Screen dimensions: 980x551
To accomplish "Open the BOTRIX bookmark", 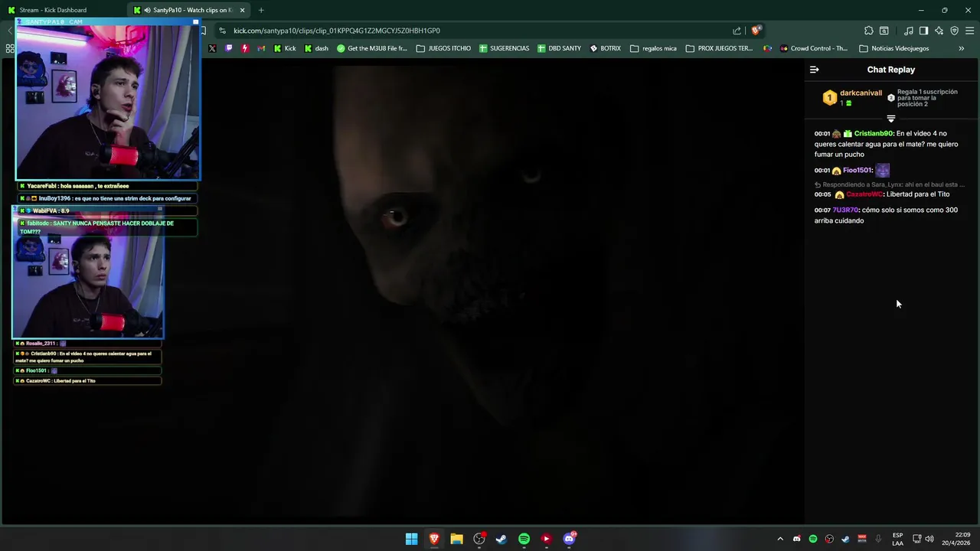I will (x=605, y=48).
